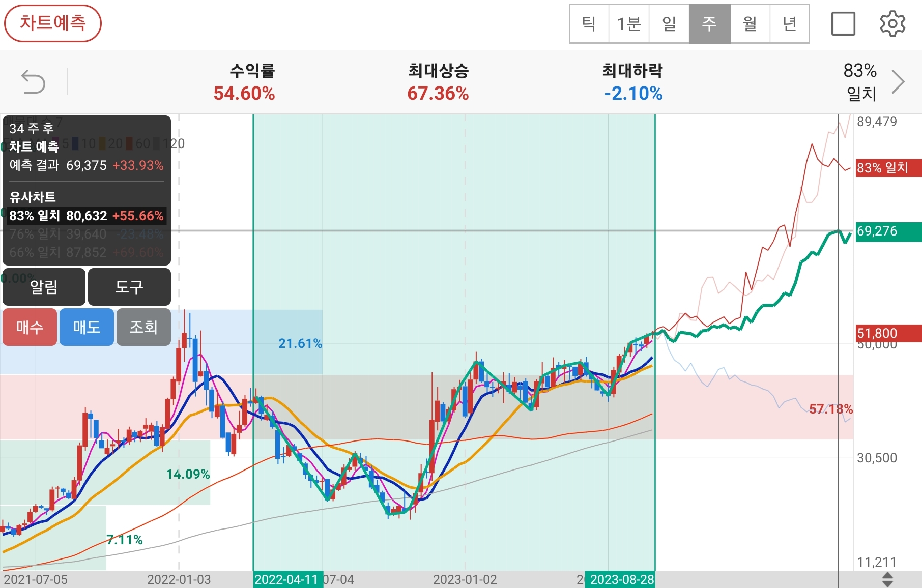The height and width of the screenshot is (588, 922).
Task: Click the undo back arrow icon
Action: [x=34, y=82]
